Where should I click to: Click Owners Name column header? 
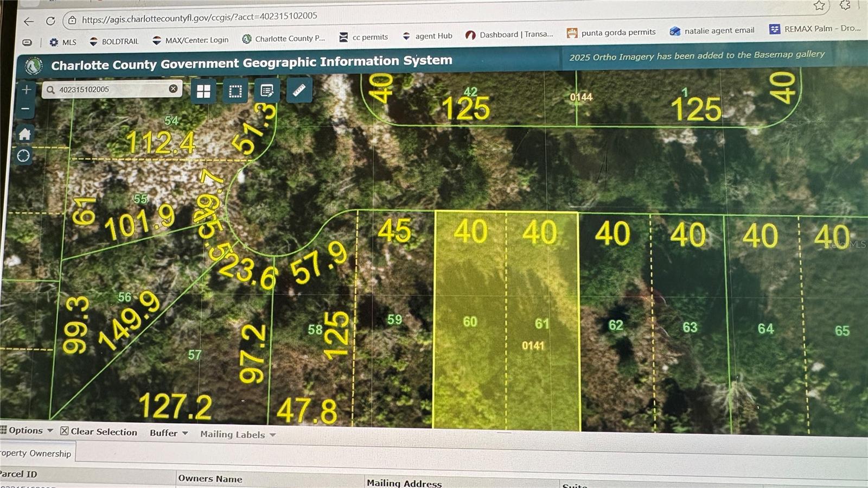click(x=210, y=479)
